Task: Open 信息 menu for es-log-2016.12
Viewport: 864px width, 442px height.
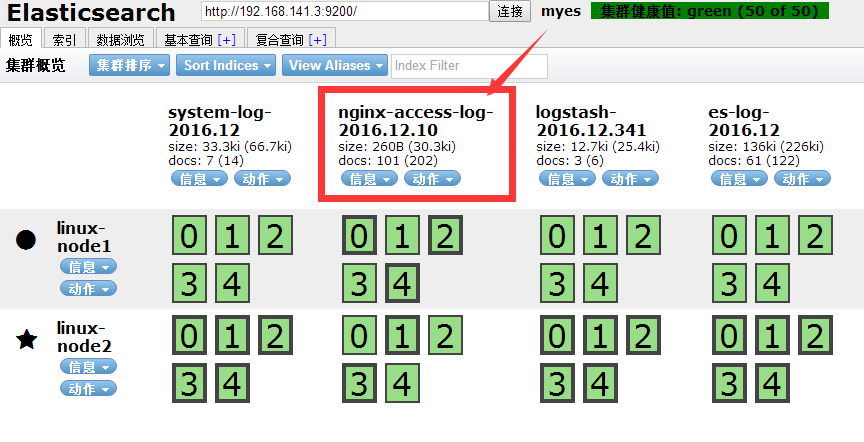Action: (739, 179)
